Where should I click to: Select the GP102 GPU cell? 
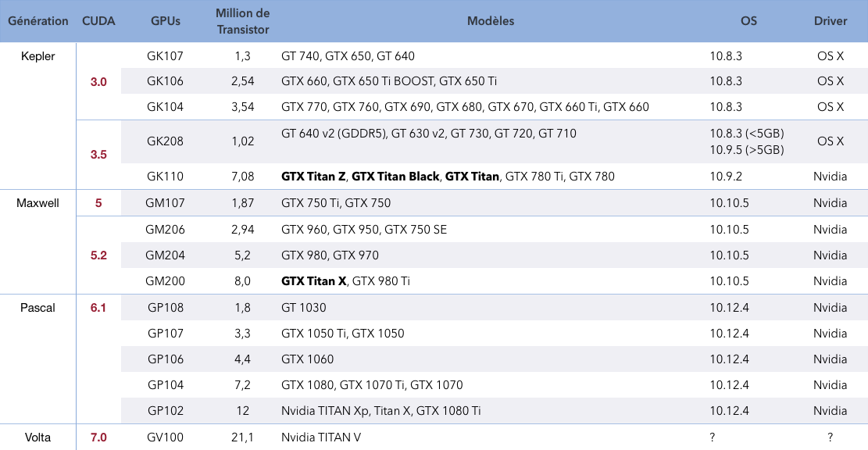(165, 411)
